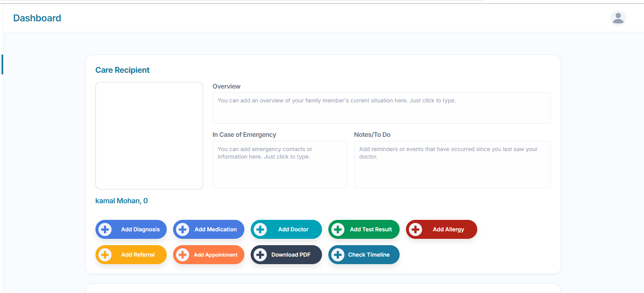Click the red plus icon for Add Allergy
This screenshot has width=644, height=293.
pyautogui.click(x=415, y=229)
